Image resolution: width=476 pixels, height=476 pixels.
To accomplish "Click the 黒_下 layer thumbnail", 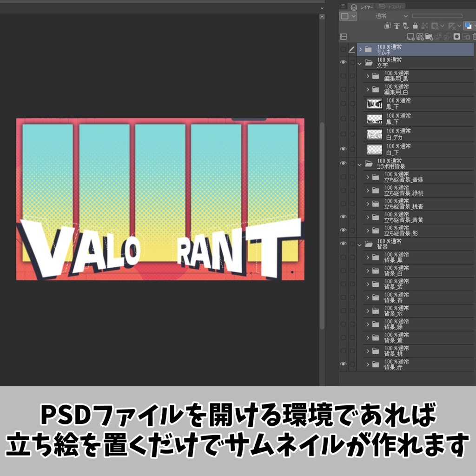I will (376, 104).
